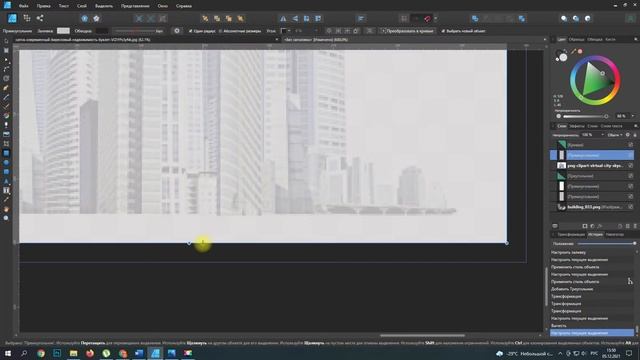Open the Layers panel options menu
The height and width of the screenshot is (360, 640).
point(636,126)
